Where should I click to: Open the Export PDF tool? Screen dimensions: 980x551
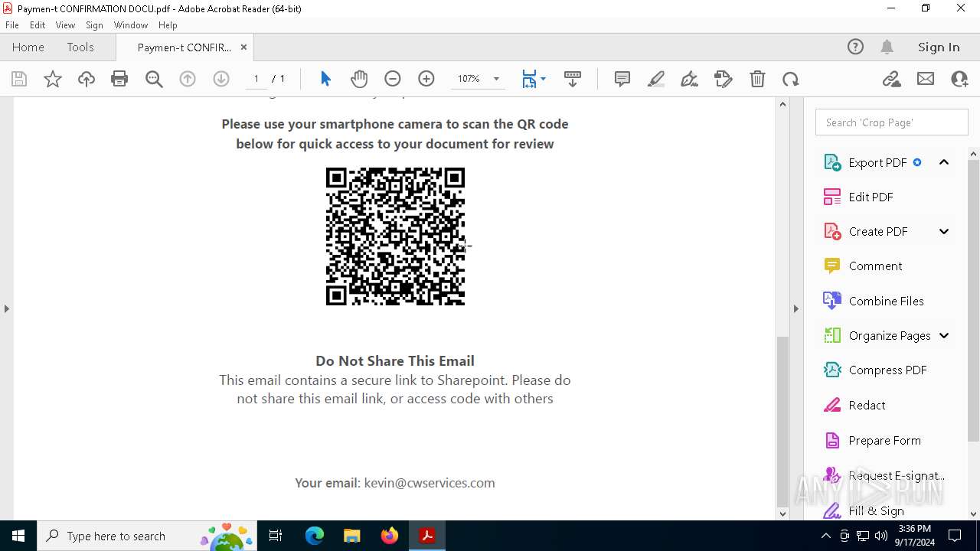click(877, 162)
